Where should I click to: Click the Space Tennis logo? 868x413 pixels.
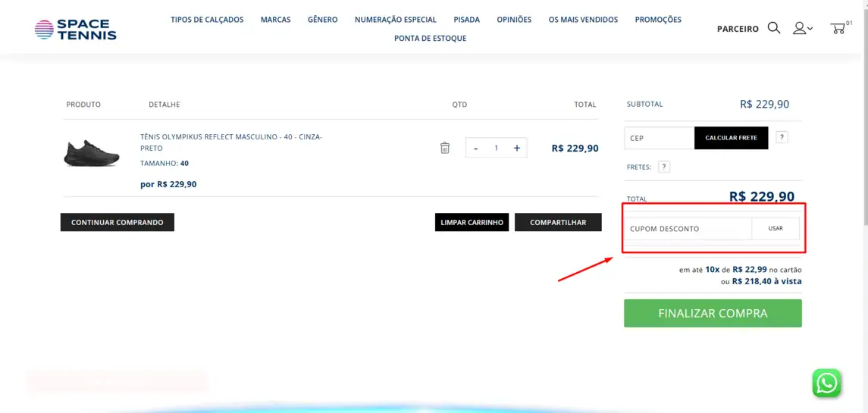point(75,30)
